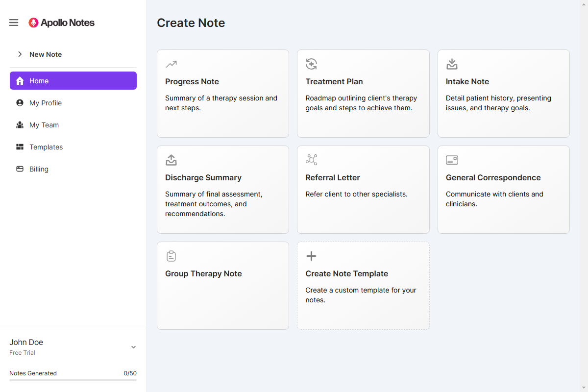Viewport: 588px width, 392px height.
Task: Click the Create Note Template card
Action: coord(363,285)
